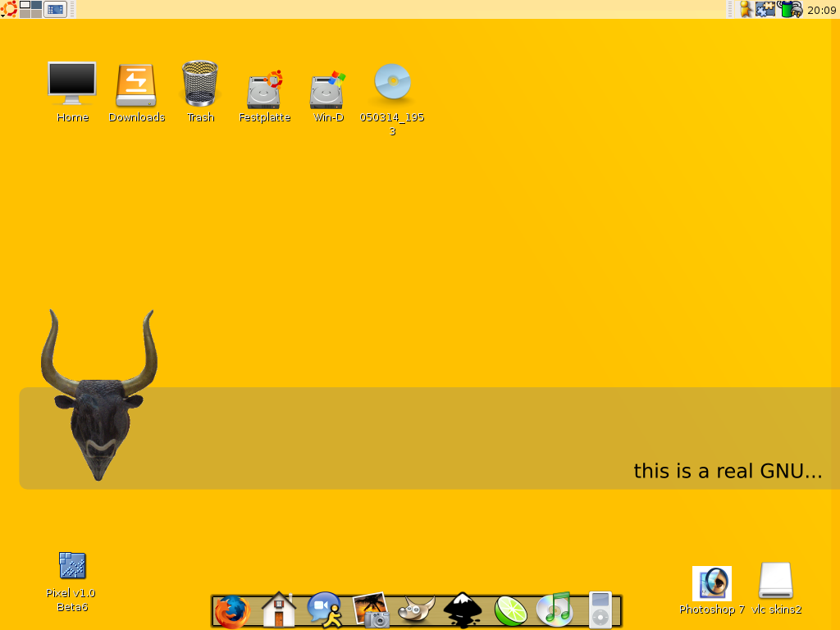The image size is (840, 630).
Task: Select the vlc skins2 drive icon
Action: click(x=776, y=580)
